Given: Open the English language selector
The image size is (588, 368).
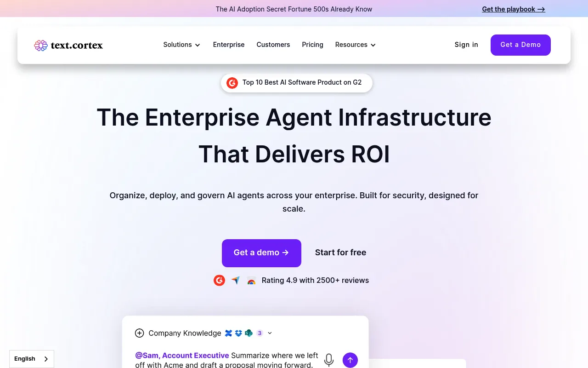Looking at the screenshot, I should coord(32,359).
